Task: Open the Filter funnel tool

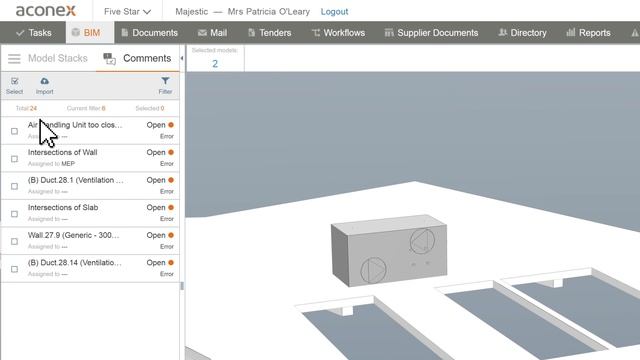Action: 165,86
